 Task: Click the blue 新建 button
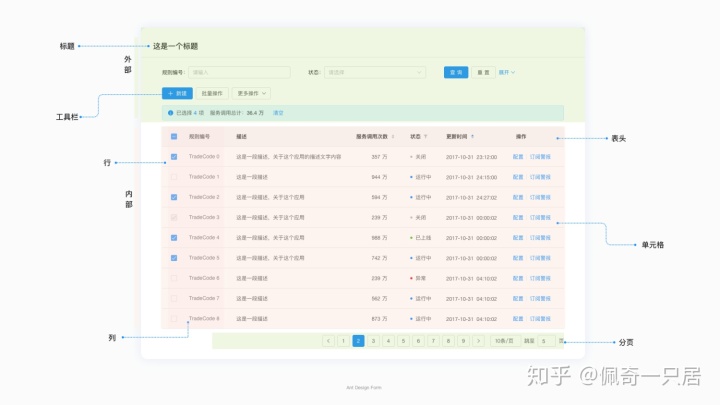click(177, 93)
